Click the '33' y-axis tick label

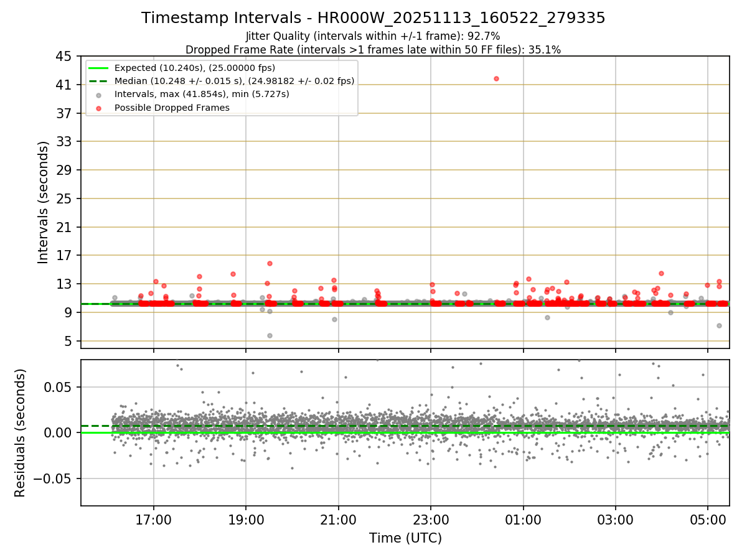coord(64,141)
